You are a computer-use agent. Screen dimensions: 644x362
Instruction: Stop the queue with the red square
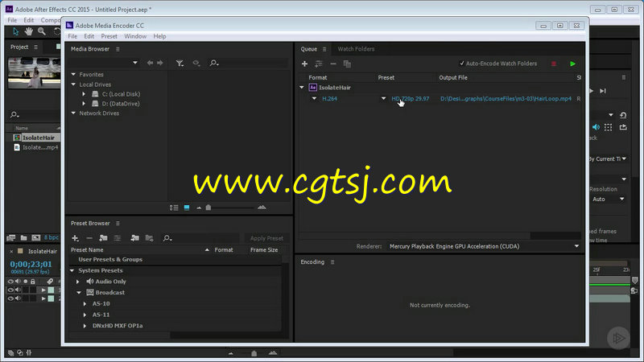tap(554, 64)
